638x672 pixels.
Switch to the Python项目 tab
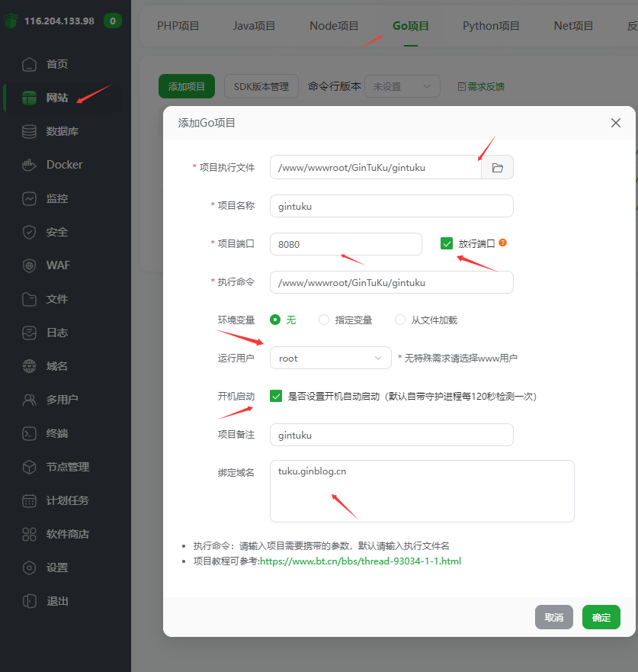(491, 26)
